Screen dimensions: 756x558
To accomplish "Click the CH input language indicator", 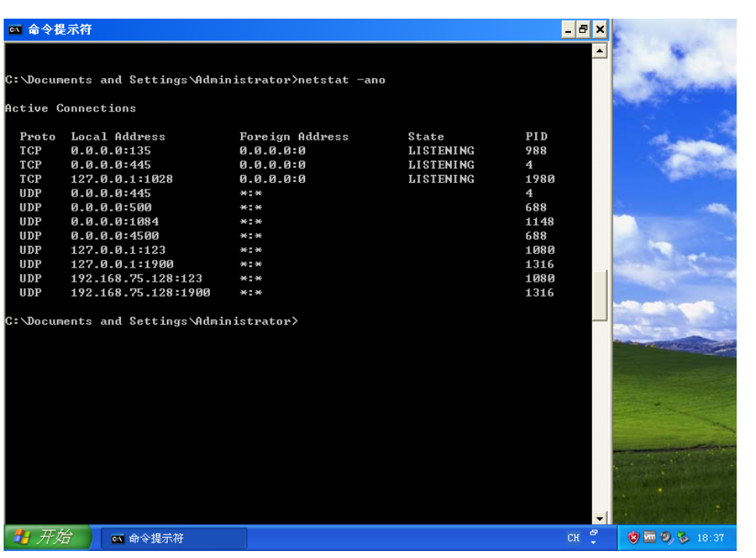I will [x=573, y=538].
